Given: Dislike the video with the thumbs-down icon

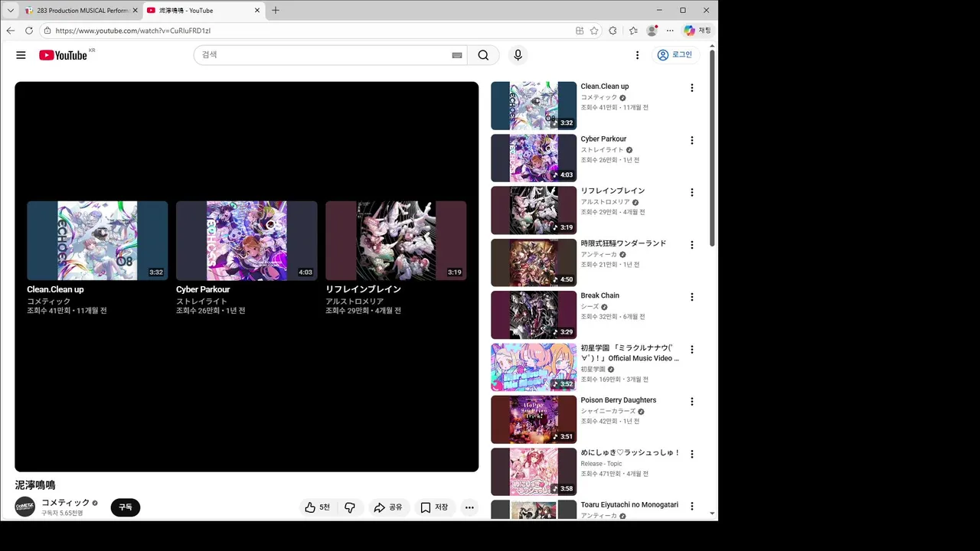Looking at the screenshot, I should click(350, 507).
